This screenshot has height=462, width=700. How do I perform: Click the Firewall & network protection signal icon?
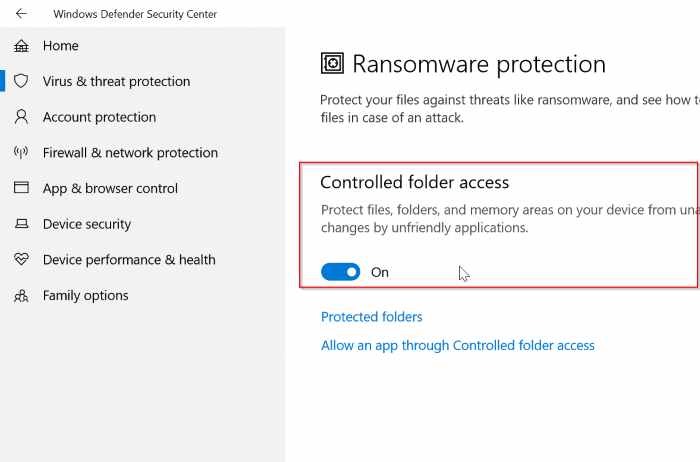[x=21, y=153]
